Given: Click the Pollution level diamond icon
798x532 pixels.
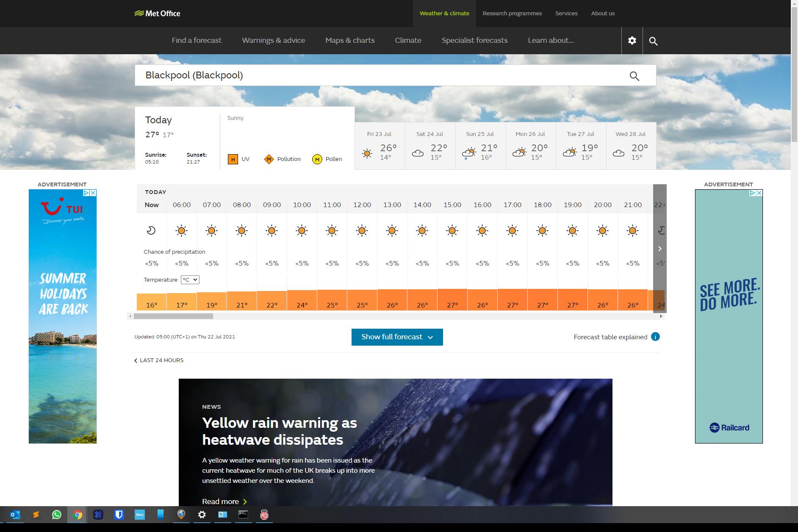Looking at the screenshot, I should click(269, 159).
